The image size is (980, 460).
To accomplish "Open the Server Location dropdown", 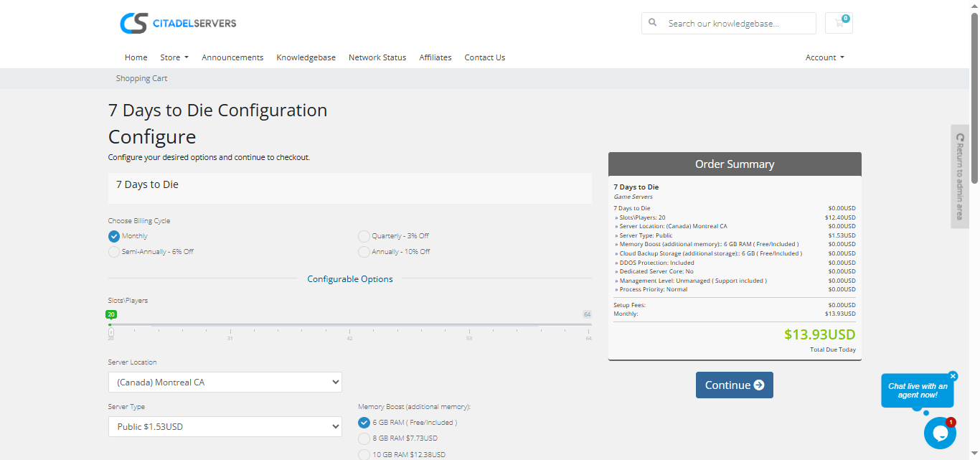I will pyautogui.click(x=225, y=382).
